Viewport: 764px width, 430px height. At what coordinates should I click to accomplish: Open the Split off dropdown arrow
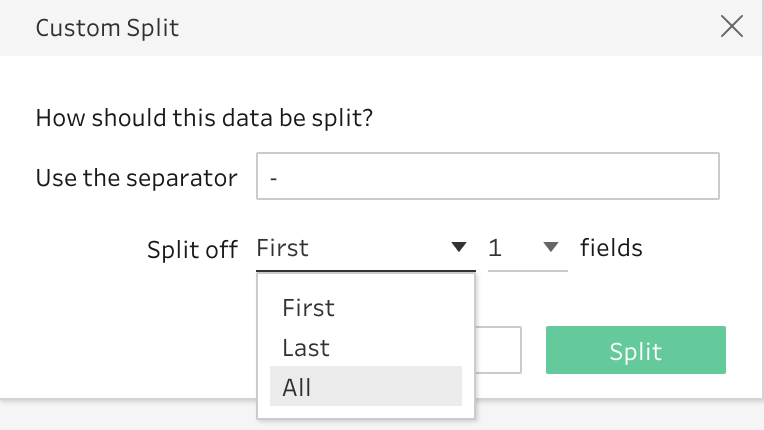point(459,248)
